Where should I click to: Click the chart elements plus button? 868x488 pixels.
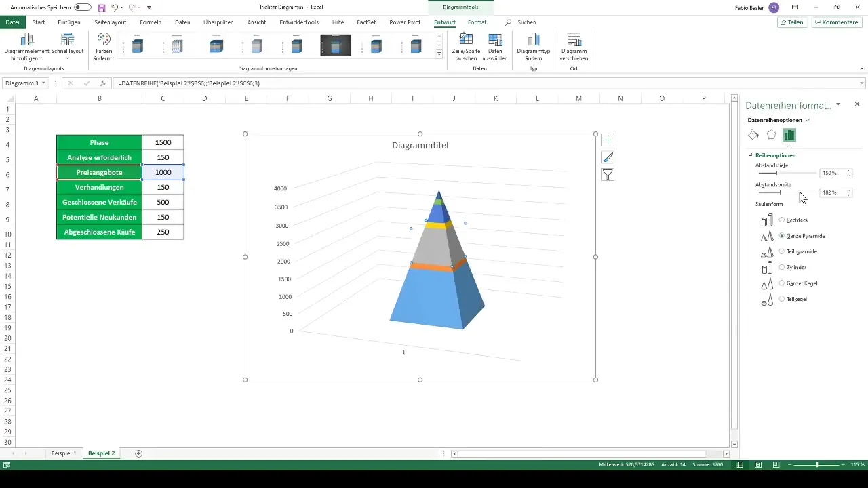click(x=608, y=140)
